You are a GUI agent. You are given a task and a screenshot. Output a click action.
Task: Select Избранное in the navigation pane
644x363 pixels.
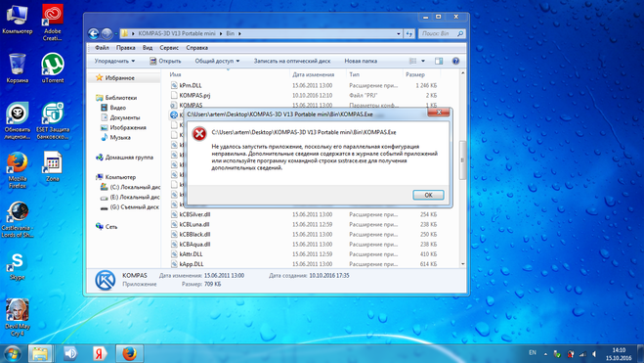119,77
